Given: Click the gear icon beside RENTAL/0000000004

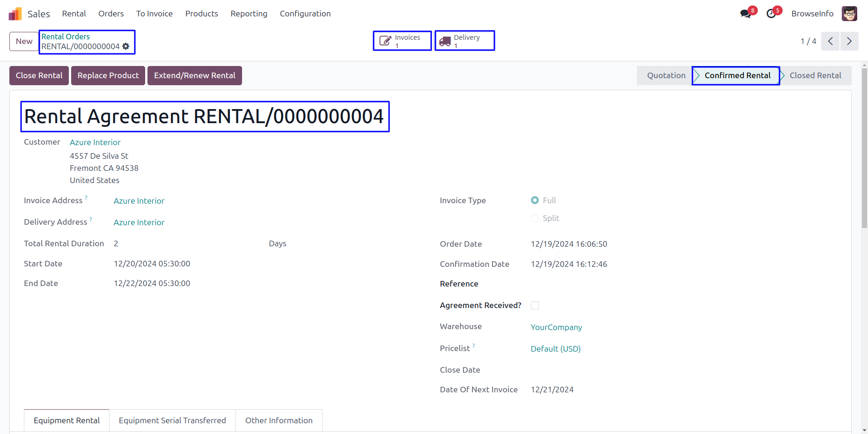Looking at the screenshot, I should [126, 46].
